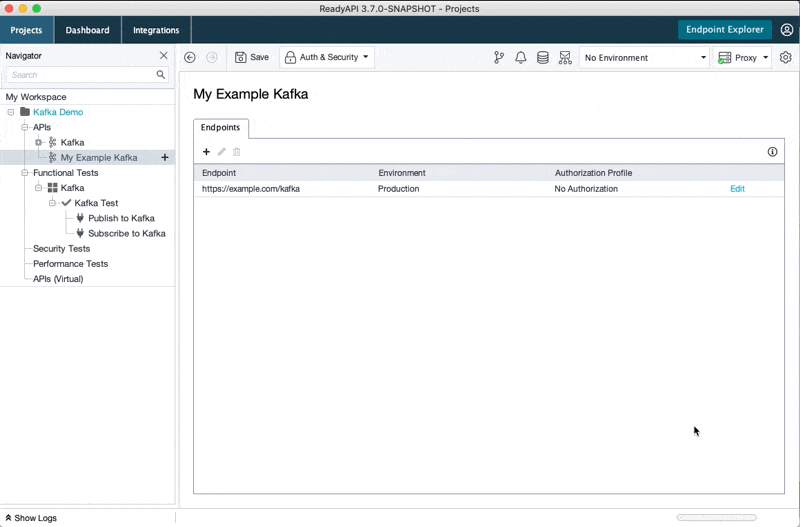Click the Kafka API node icon
The height and width of the screenshot is (527, 800).
52,142
